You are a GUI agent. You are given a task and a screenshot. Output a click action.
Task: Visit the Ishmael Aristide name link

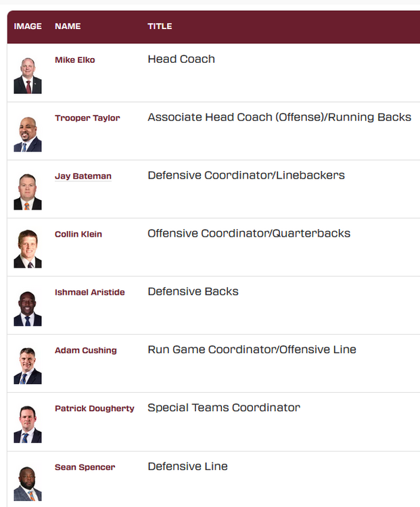pyautogui.click(x=90, y=293)
